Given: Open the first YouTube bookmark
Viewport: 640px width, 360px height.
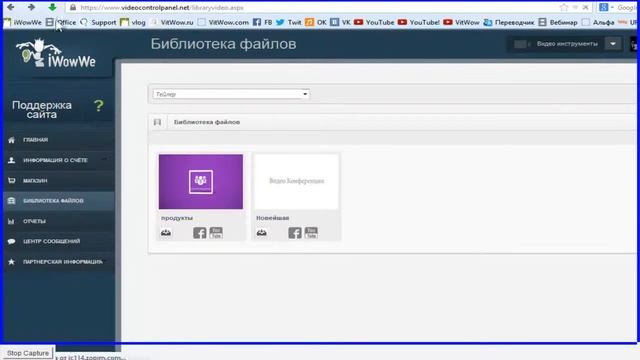Looking at the screenshot, I should pos(374,22).
